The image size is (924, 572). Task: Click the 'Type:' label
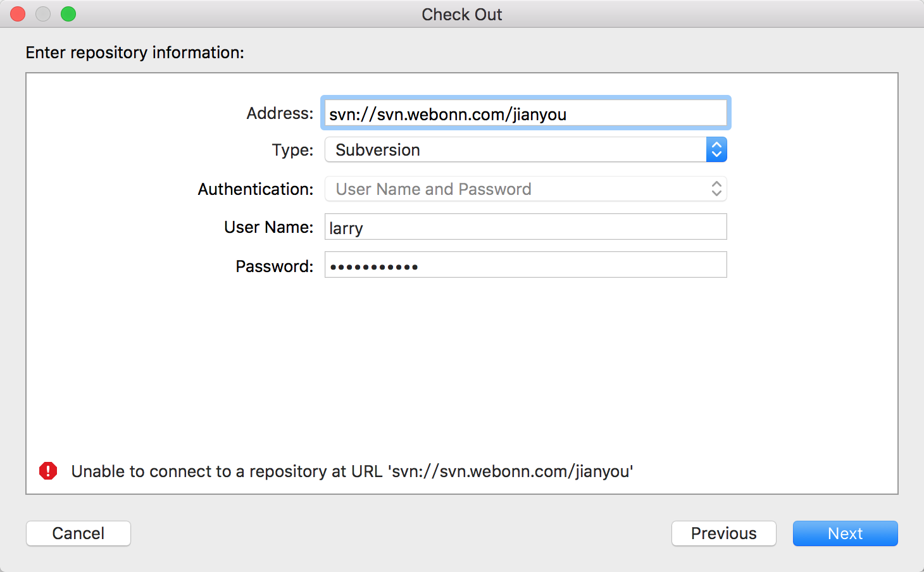tap(292, 150)
